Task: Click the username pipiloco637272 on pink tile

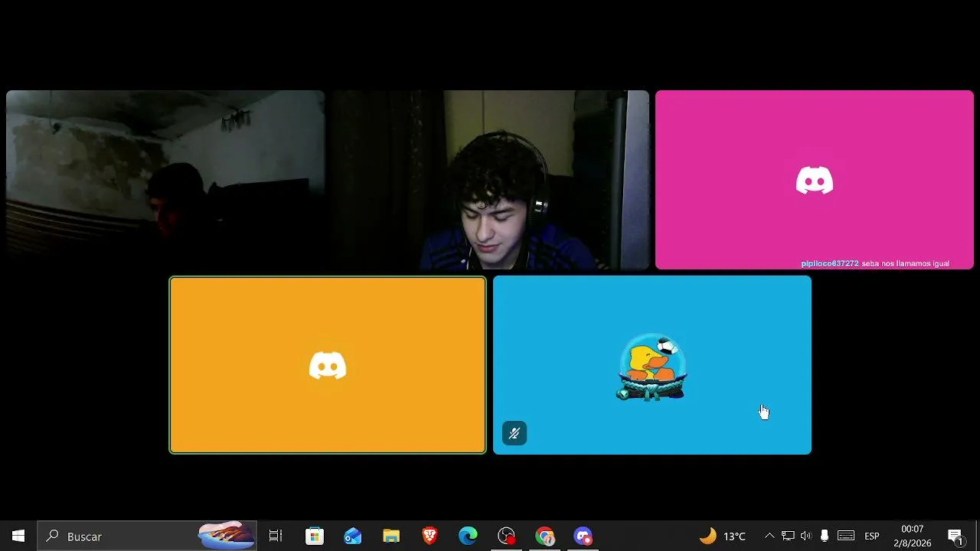Action: (x=830, y=263)
